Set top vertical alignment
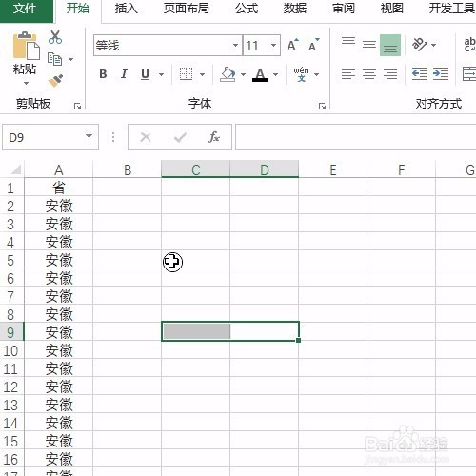Viewport: 476px width, 476px height. click(x=348, y=41)
